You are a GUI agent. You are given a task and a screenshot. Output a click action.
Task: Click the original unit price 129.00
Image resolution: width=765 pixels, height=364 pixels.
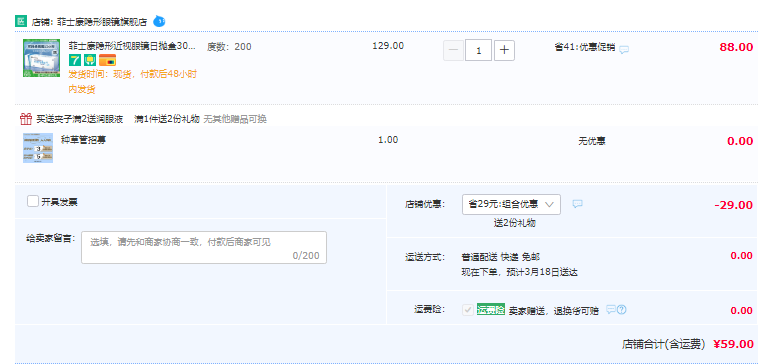click(x=388, y=46)
